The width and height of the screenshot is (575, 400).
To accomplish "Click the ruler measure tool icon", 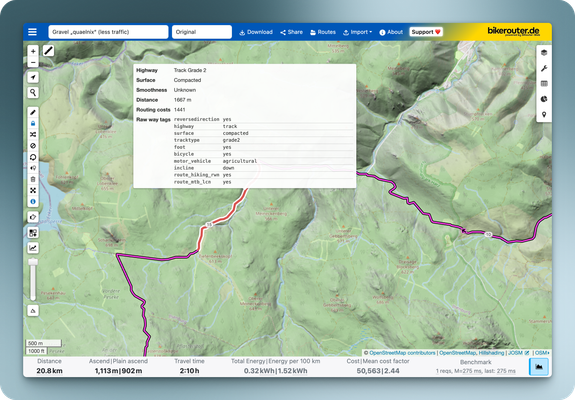I will 49,51.
